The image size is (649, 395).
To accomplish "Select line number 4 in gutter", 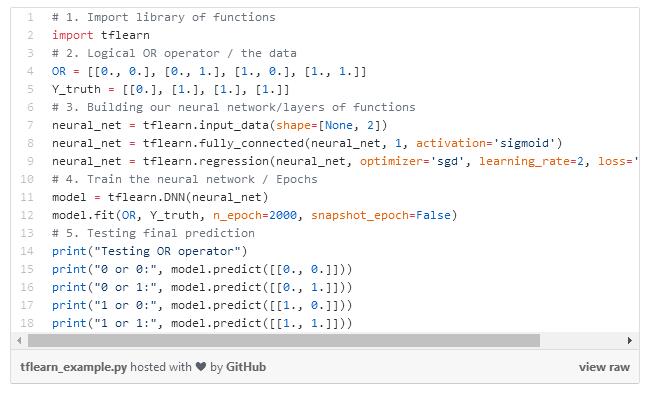I will [30, 71].
